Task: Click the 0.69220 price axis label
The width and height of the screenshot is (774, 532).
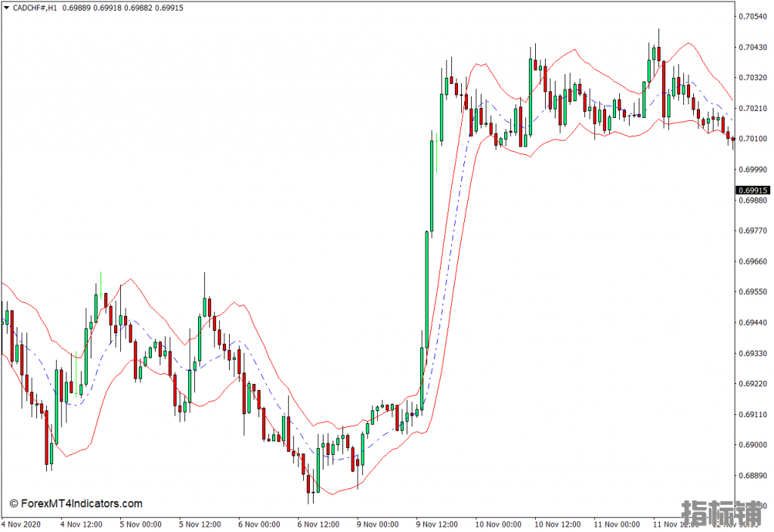Action: [753, 383]
